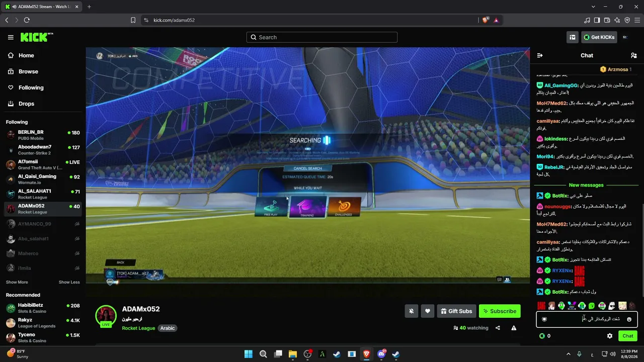The width and height of the screenshot is (644, 362).
Task: Open chat settings gear icon
Action: (x=610, y=336)
